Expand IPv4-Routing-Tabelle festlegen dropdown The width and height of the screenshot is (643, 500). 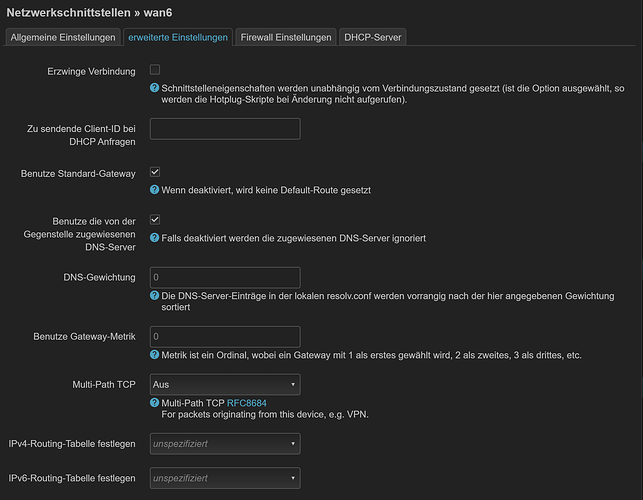point(224,442)
